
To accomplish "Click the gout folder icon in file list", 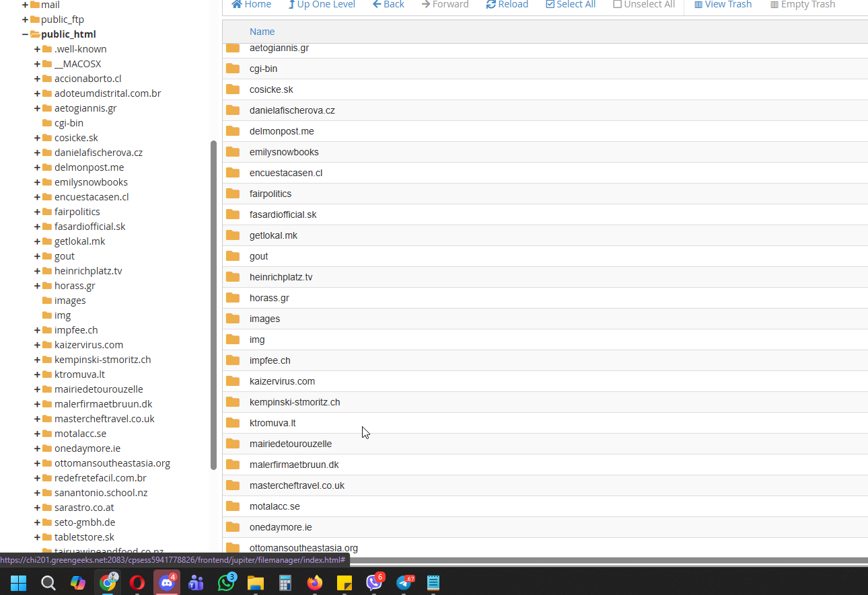I will pos(233,256).
